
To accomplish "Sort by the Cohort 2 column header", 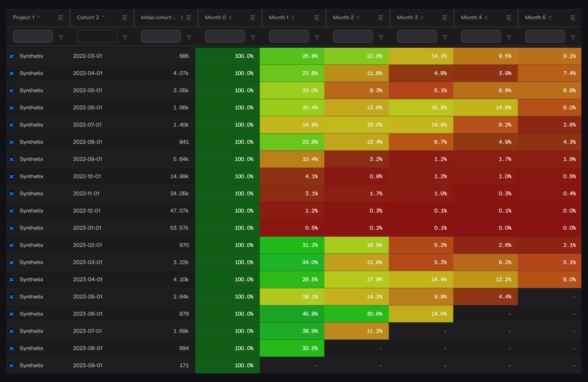I will [x=88, y=18].
